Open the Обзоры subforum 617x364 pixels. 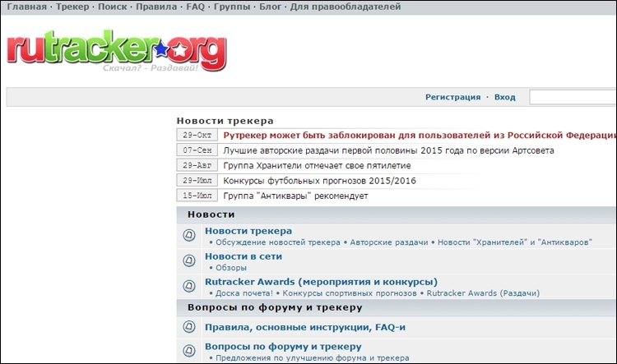pyautogui.click(x=231, y=268)
